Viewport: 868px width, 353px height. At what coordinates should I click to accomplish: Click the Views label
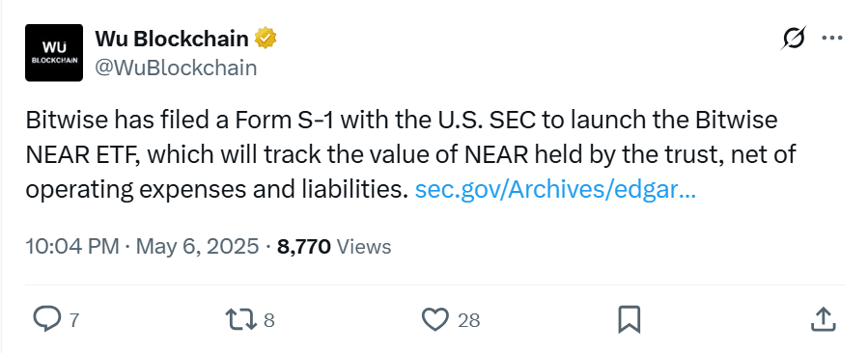(x=364, y=247)
